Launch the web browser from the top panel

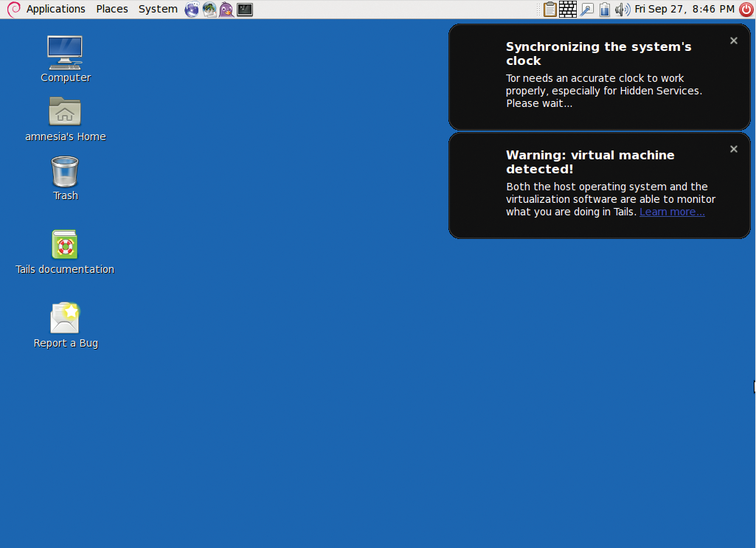[x=192, y=10]
